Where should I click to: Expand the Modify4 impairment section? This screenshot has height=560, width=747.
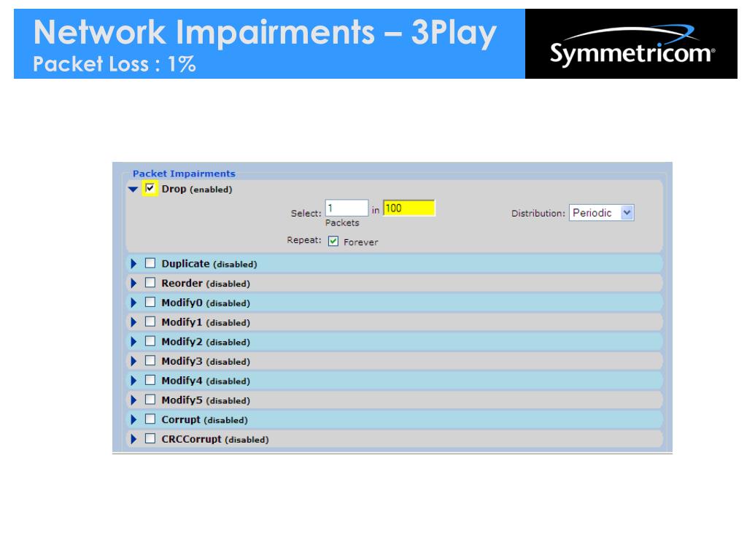coord(133,381)
